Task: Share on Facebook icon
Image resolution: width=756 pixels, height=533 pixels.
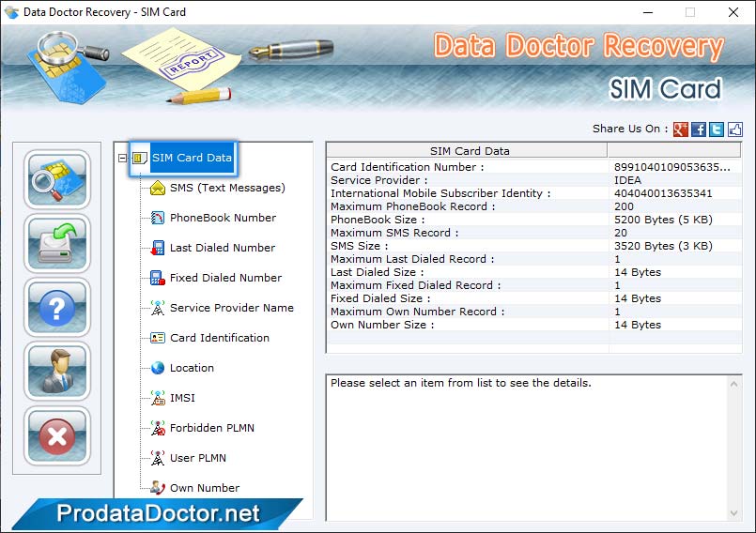Action: pyautogui.click(x=699, y=129)
